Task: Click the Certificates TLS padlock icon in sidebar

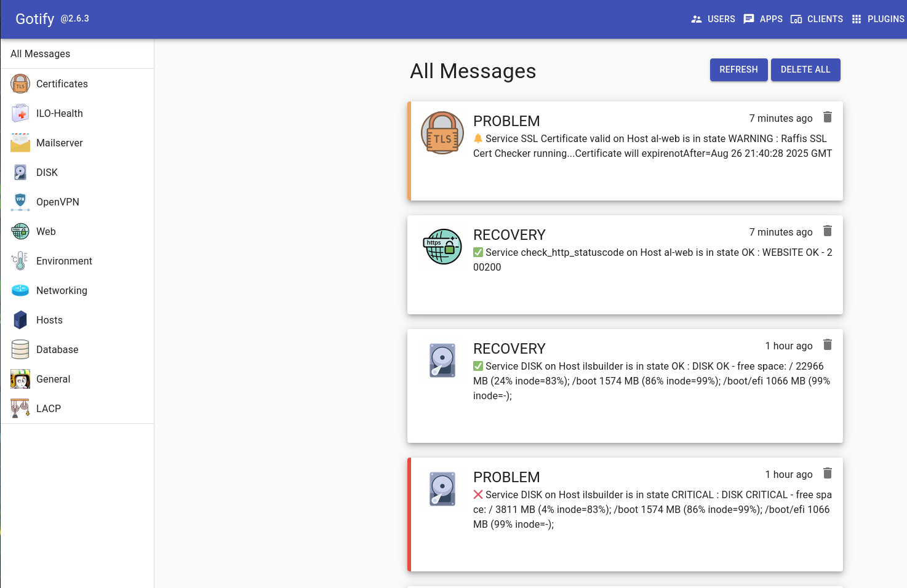Action: coord(20,84)
